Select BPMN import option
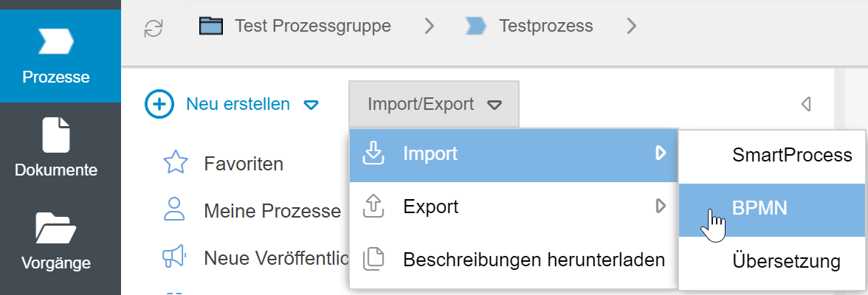The image size is (868, 295). click(759, 209)
